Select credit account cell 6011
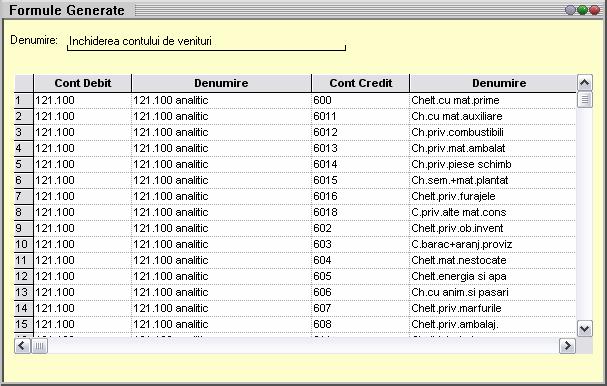Viewport: 607px width, 386px height. (360, 116)
